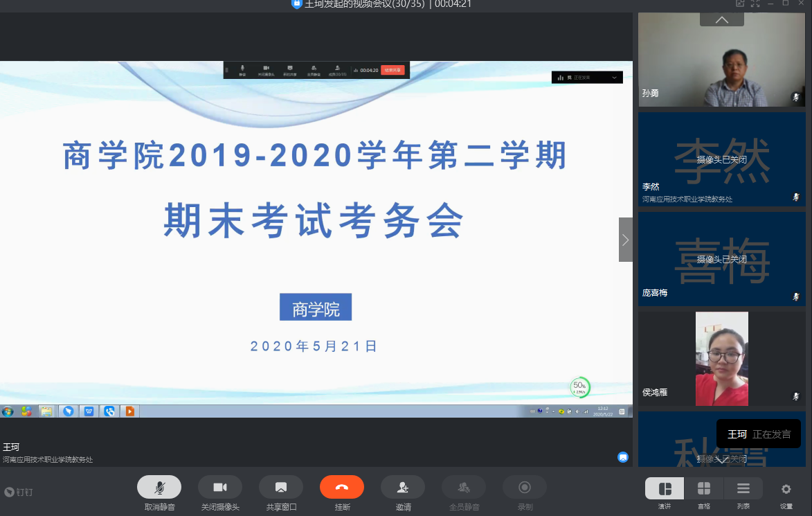Open the 共享窗口 share window option
The height and width of the screenshot is (516, 812).
tap(281, 487)
